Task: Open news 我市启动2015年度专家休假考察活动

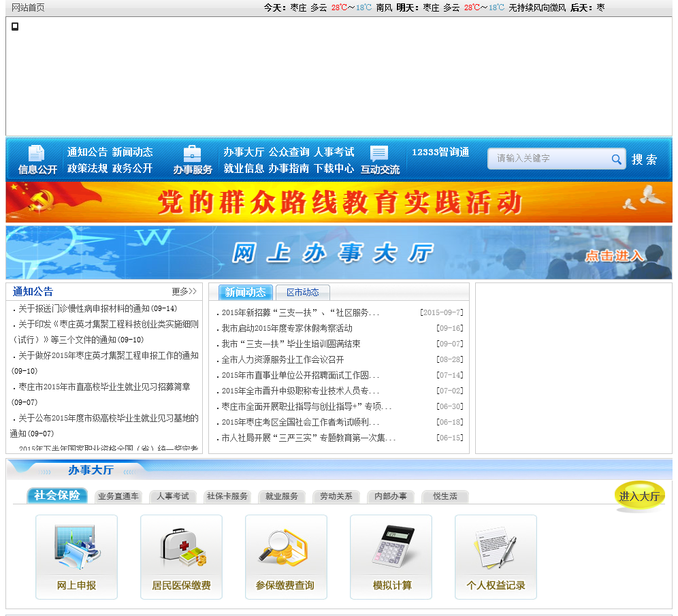Action: tap(287, 328)
